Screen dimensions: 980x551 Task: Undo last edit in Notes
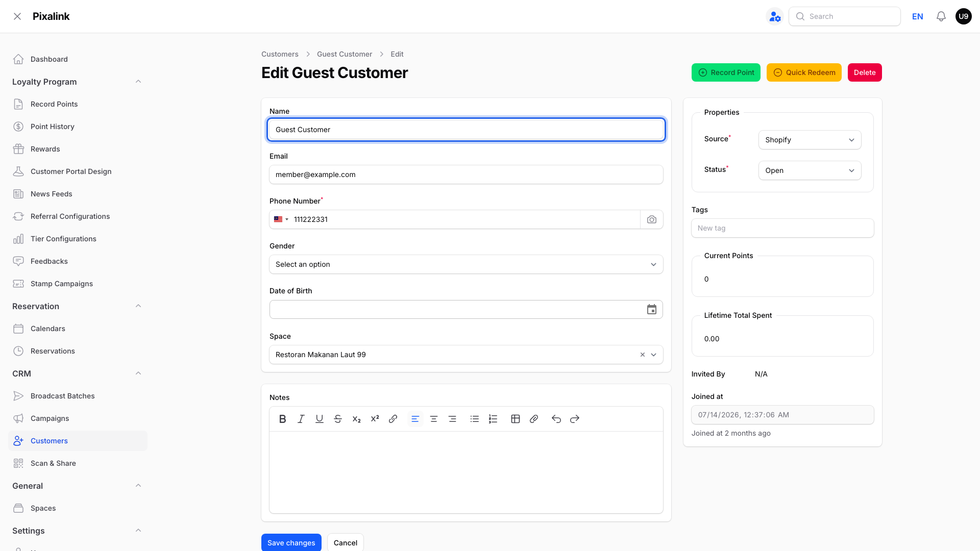(x=556, y=419)
